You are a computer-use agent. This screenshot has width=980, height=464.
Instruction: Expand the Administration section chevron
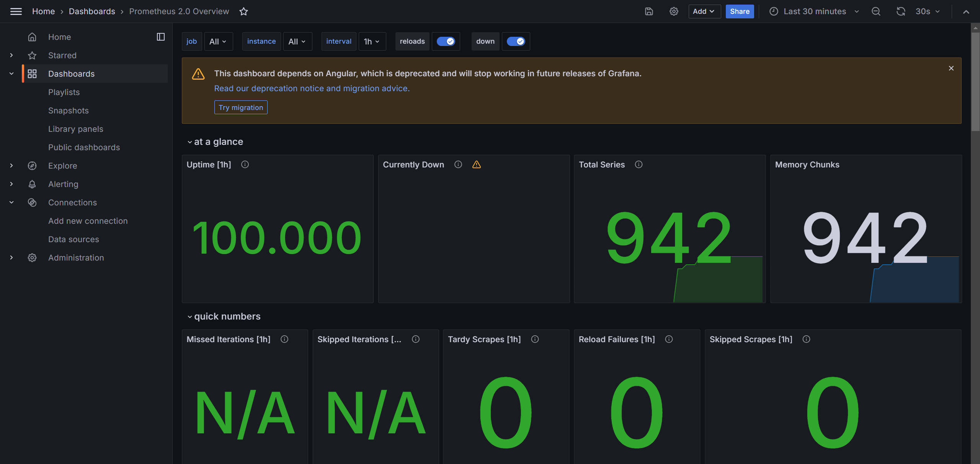tap(11, 257)
